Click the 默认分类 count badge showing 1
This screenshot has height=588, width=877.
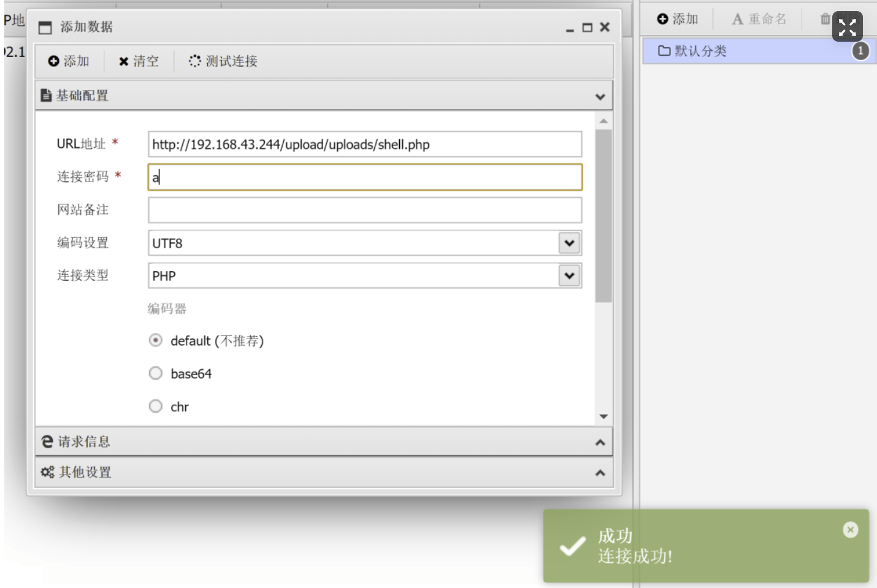tap(860, 51)
